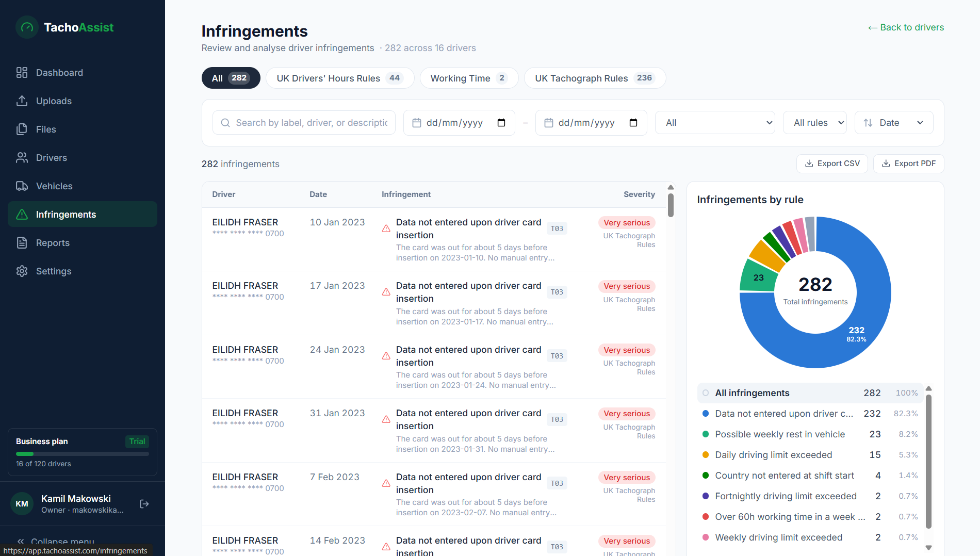Filter by Possible weekly rest in vehicle
The width and height of the screenshot is (980, 556).
[x=810, y=434]
